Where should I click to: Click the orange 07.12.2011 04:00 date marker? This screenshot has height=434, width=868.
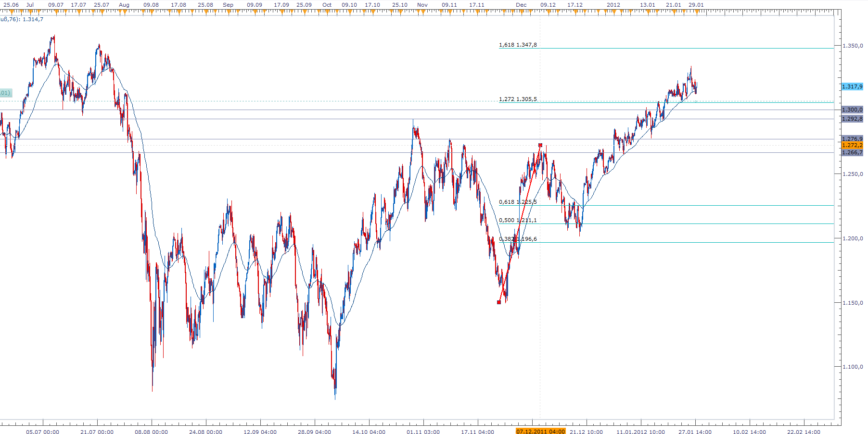[540, 432]
